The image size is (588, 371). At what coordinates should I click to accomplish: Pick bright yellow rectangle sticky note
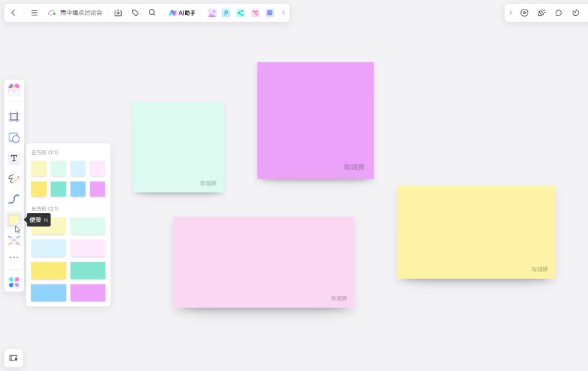49,270
